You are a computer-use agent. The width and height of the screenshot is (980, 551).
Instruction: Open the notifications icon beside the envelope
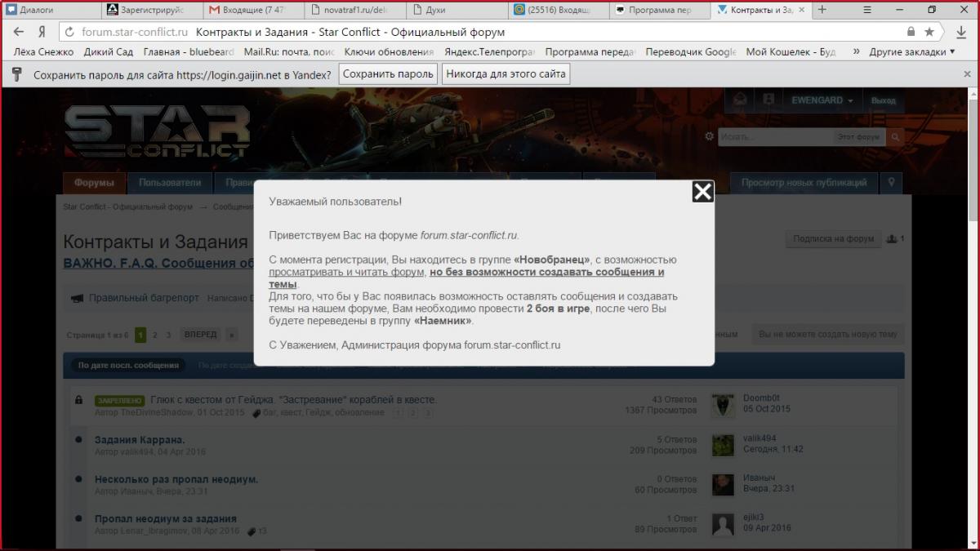(x=768, y=100)
